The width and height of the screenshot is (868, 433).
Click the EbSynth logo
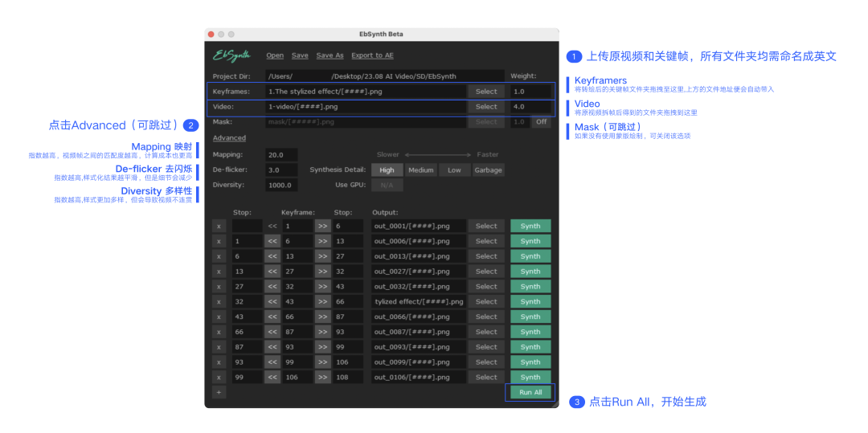pyautogui.click(x=231, y=55)
